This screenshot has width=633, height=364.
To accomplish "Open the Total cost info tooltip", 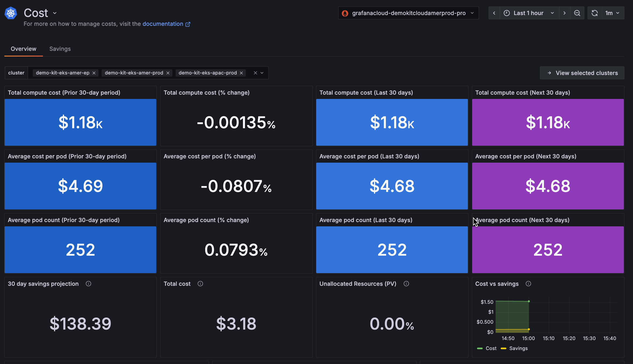I will 200,284.
